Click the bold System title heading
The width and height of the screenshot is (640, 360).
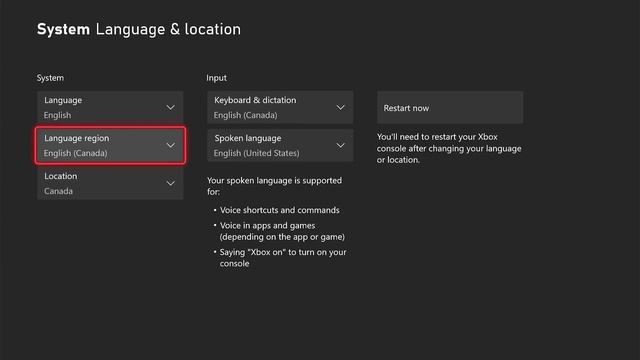(x=63, y=29)
